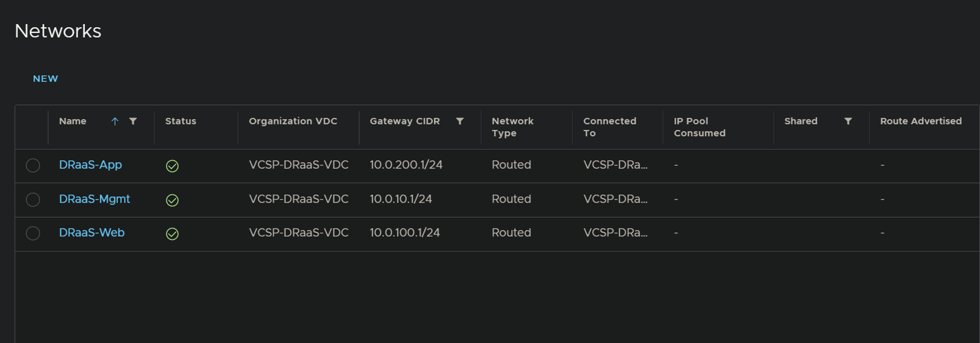The height and width of the screenshot is (343, 980).
Task: Open the Shared column filter icon
Action: click(848, 121)
